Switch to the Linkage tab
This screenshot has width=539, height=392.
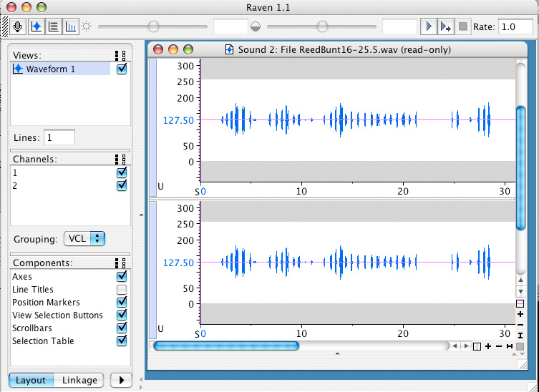click(x=79, y=381)
